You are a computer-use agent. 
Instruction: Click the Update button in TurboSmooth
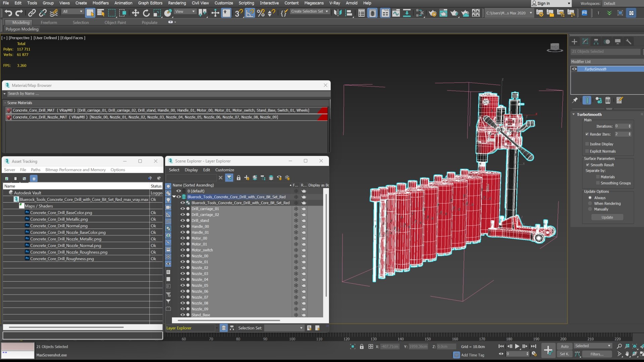coord(607,217)
